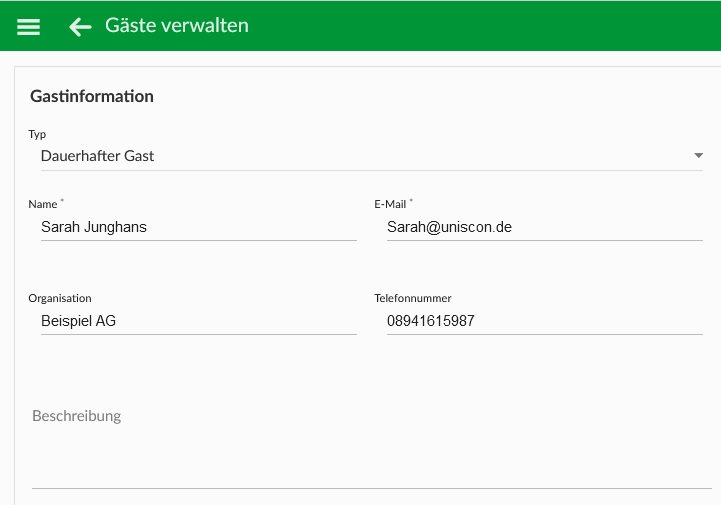The height and width of the screenshot is (505, 721).
Task: Open the hamburger navigation menu
Action: [x=29, y=27]
